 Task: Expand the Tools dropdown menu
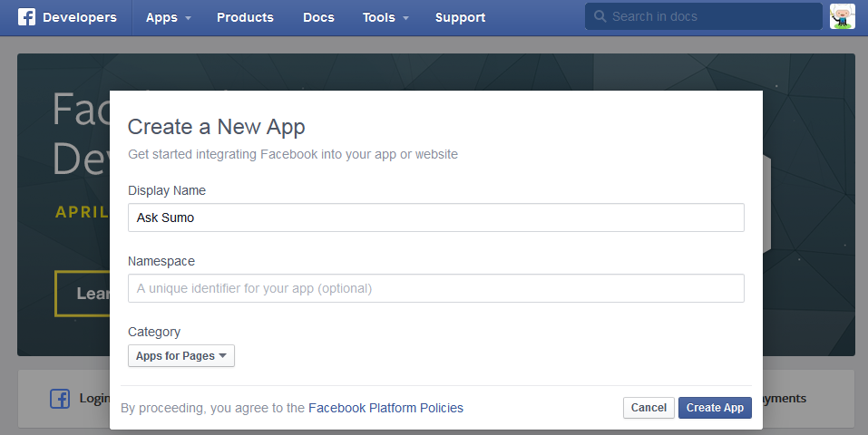click(x=385, y=18)
